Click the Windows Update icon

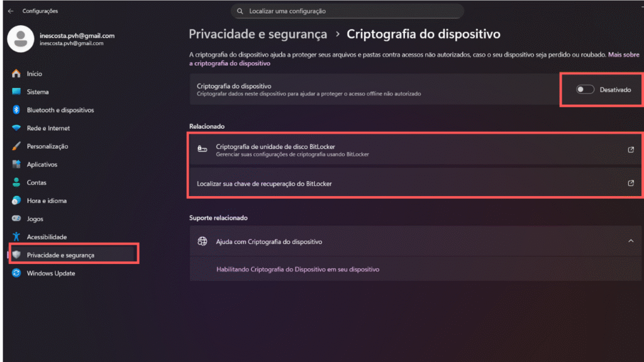tap(16, 273)
